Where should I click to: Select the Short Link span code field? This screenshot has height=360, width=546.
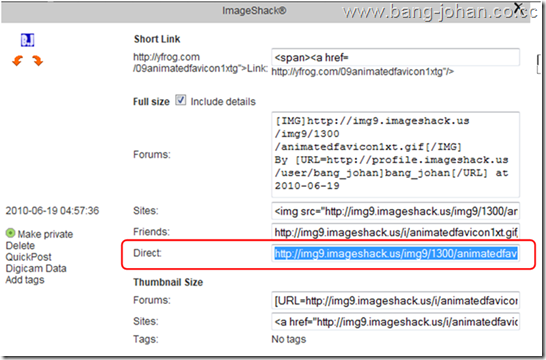click(x=395, y=57)
